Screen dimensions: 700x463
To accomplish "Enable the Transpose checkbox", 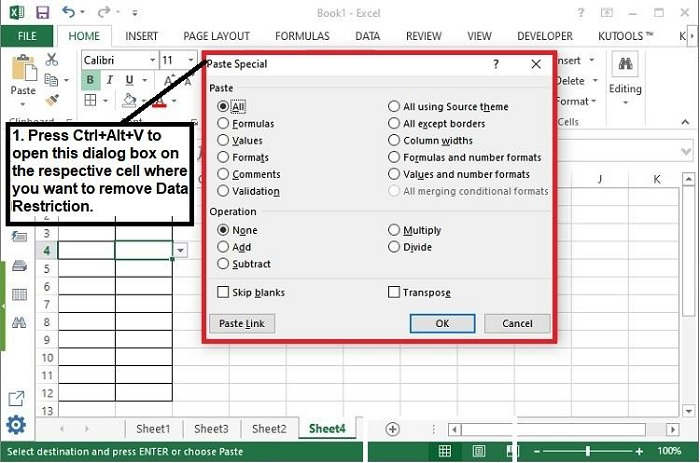I will pos(394,292).
